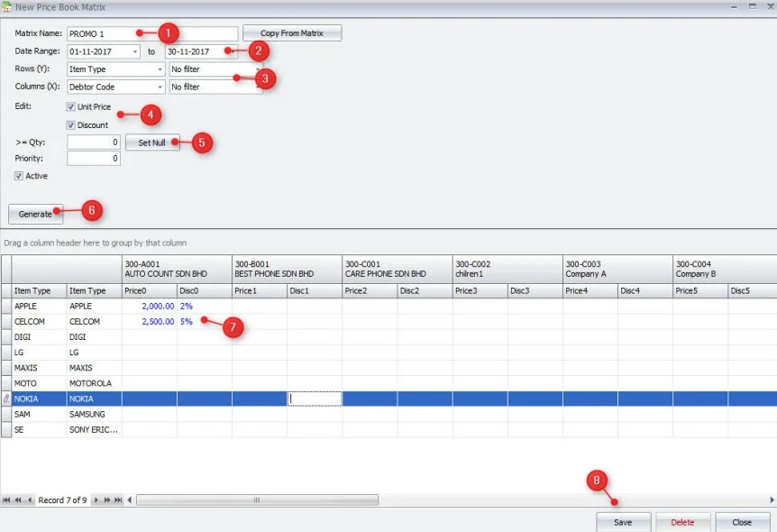
Task: Click the New Price Book Matrix window icon
Action: [x=7, y=7]
